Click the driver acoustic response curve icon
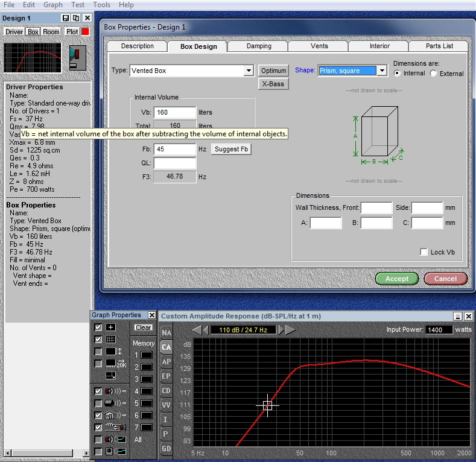This screenshot has height=462, width=476. (115, 440)
